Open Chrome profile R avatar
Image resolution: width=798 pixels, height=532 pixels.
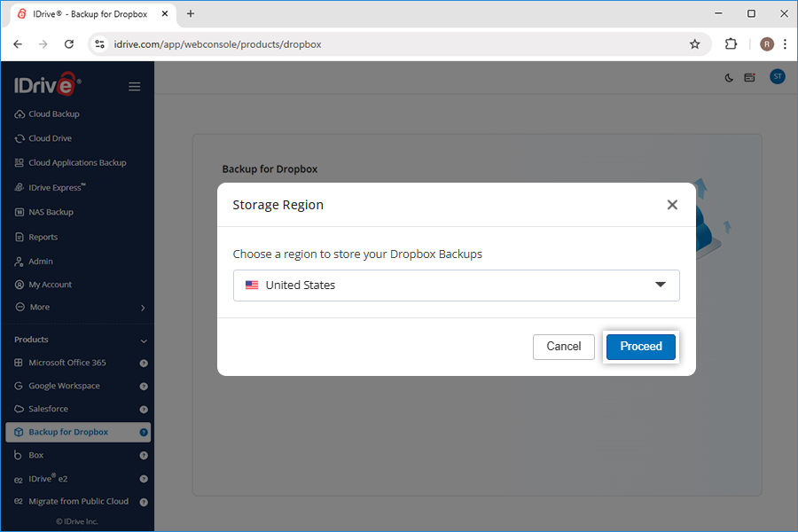click(766, 44)
